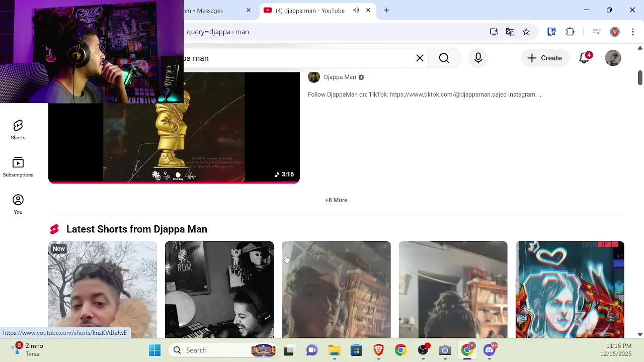Open the media controls music-note icon
Viewport: 644px width, 362px height.
[597, 32]
